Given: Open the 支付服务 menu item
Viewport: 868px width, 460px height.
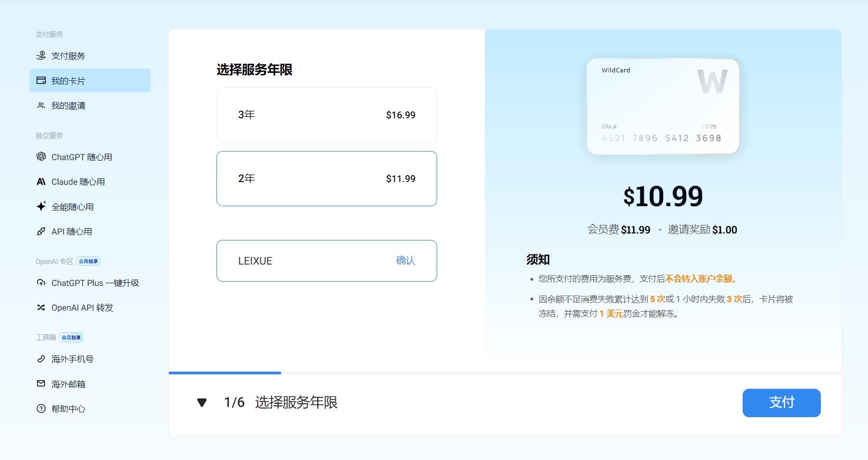Looking at the screenshot, I should (90, 56).
